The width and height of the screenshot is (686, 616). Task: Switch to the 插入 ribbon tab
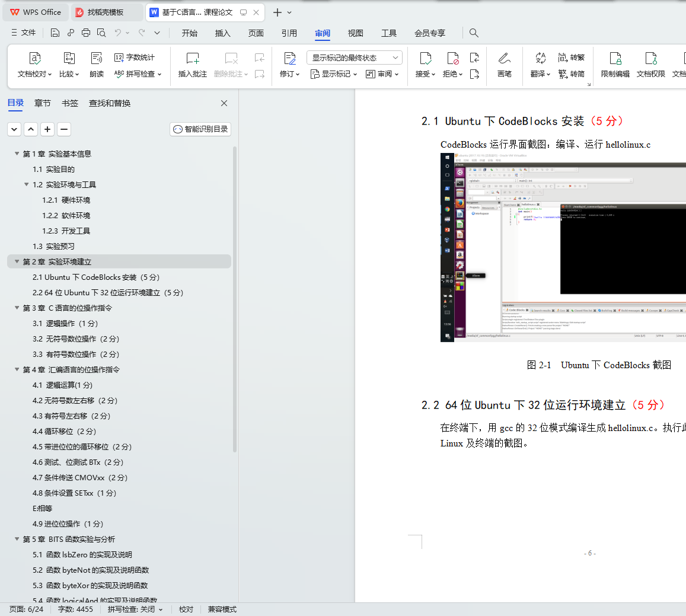click(223, 33)
